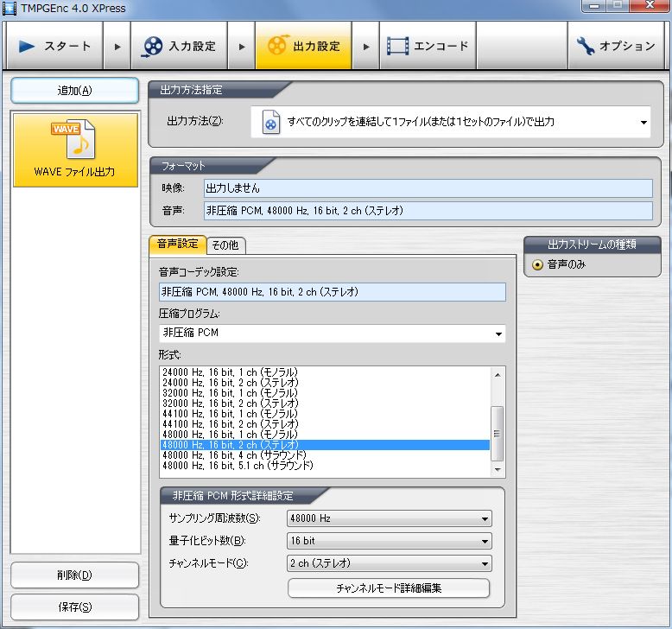Click the 音声 format field
The height and width of the screenshot is (629, 672).
tap(428, 211)
